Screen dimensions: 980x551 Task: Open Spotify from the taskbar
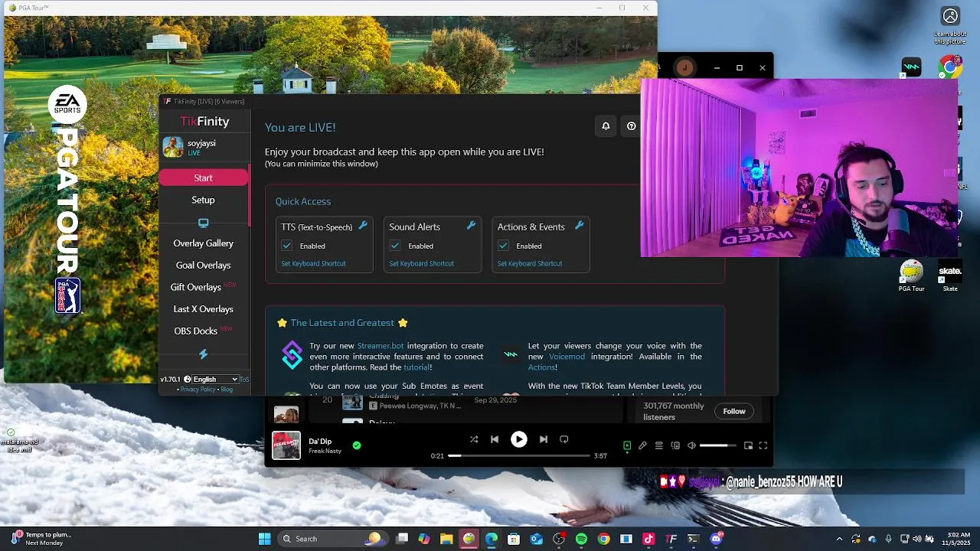(x=581, y=539)
